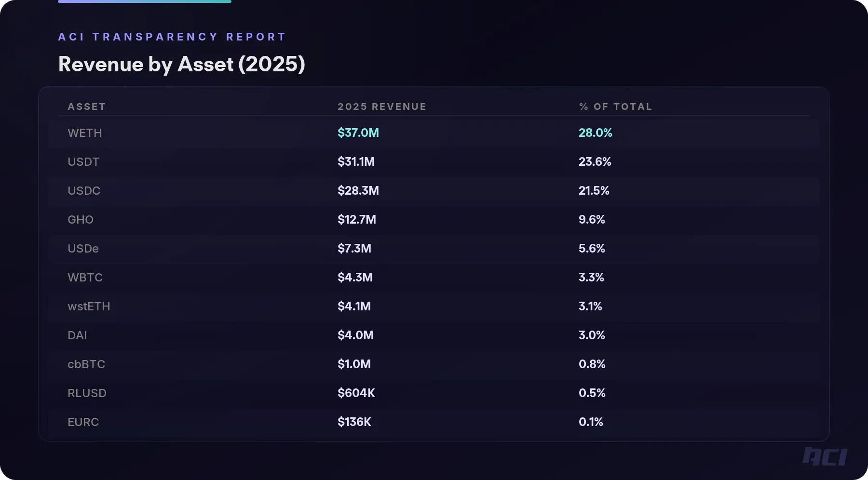This screenshot has height=480, width=868.
Task: Select the USDT row
Action: tap(83, 162)
